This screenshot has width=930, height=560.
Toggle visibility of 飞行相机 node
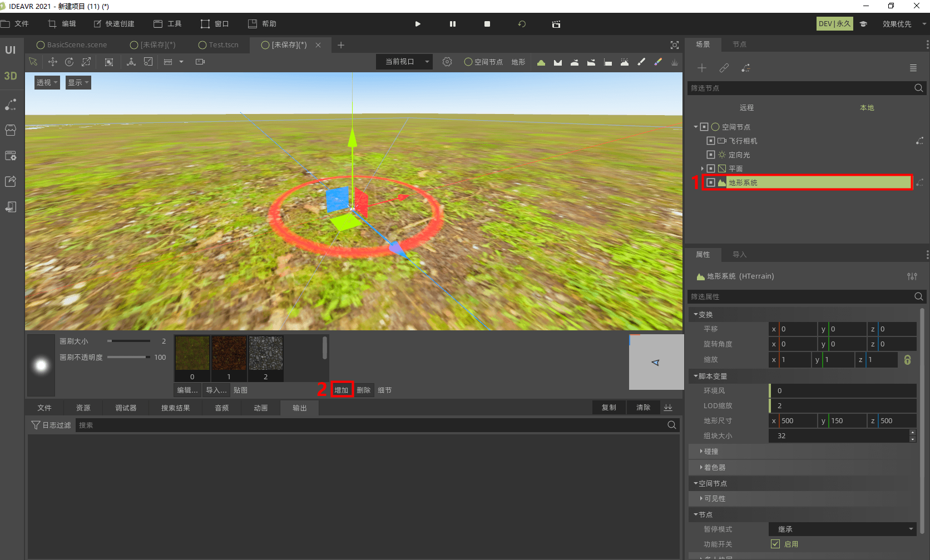(710, 141)
